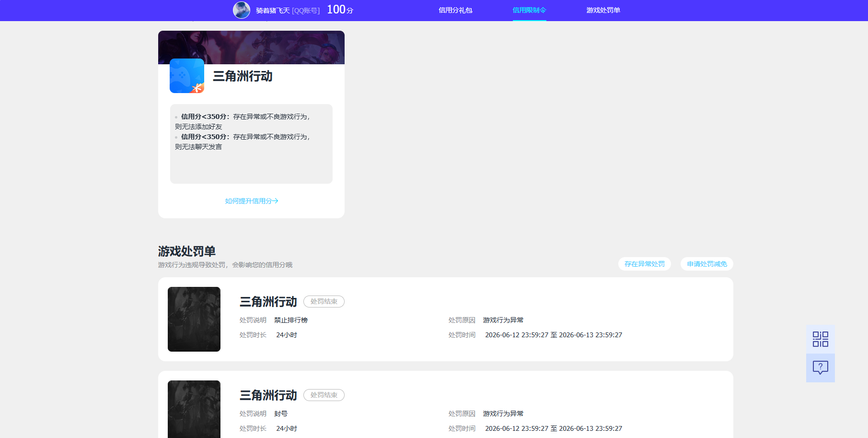Click 封号 penalty description
The width and height of the screenshot is (868, 438).
tap(281, 414)
